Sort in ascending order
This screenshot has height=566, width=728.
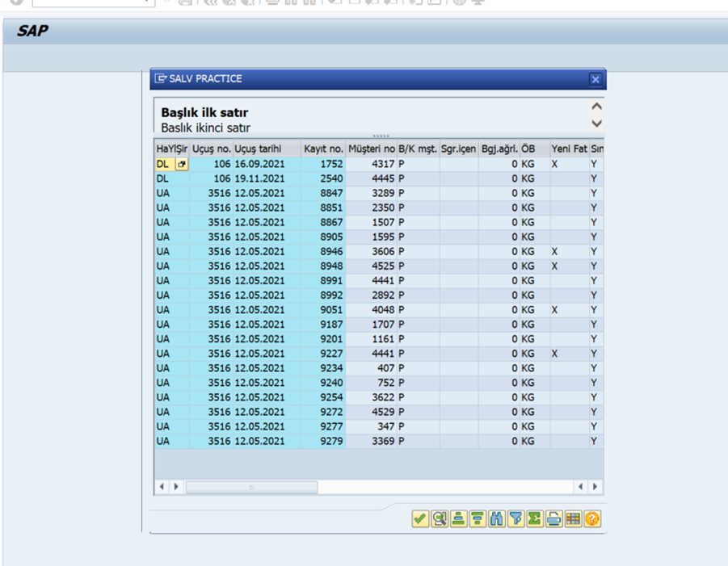(457, 518)
